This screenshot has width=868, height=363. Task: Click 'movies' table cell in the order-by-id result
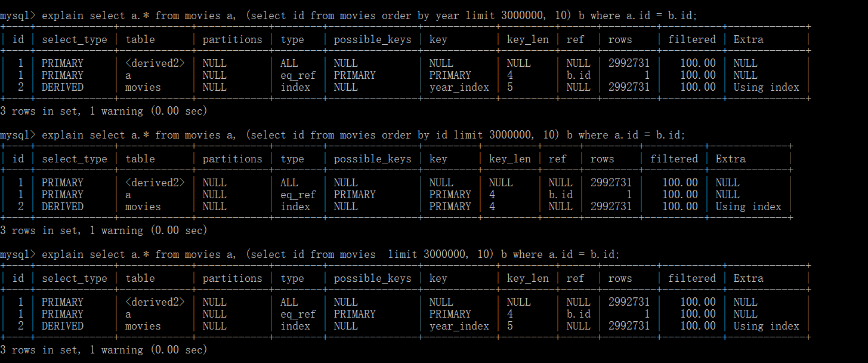tap(143, 207)
